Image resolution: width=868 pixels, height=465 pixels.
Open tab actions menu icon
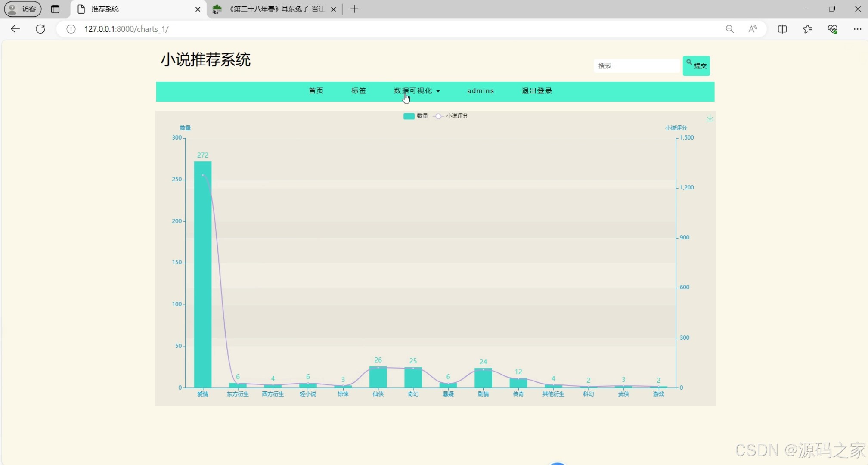(x=55, y=9)
